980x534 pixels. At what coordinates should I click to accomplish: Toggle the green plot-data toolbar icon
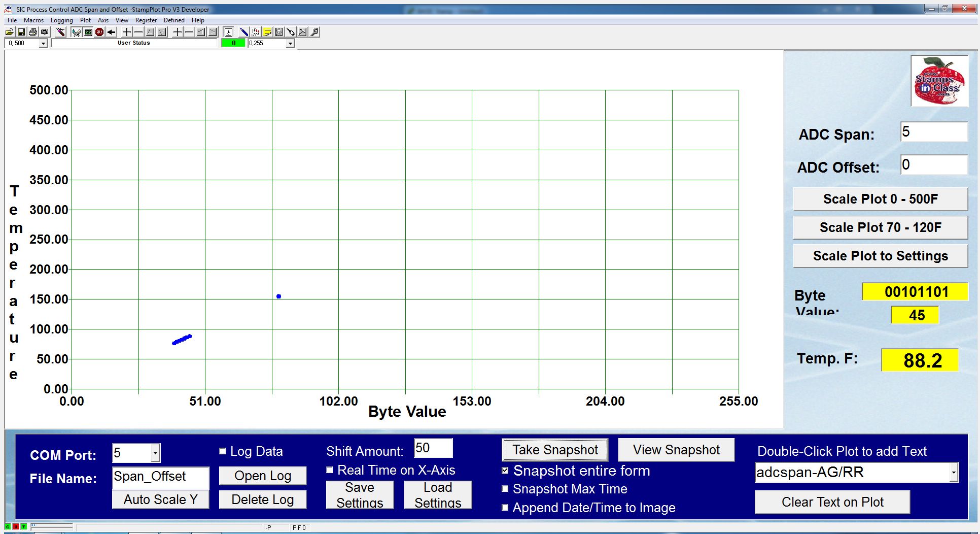tap(88, 32)
